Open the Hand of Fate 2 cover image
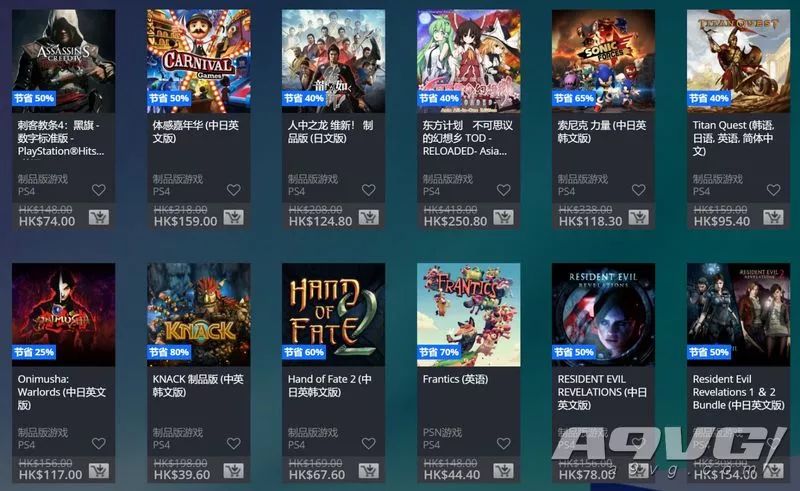800x491 pixels. [333, 314]
